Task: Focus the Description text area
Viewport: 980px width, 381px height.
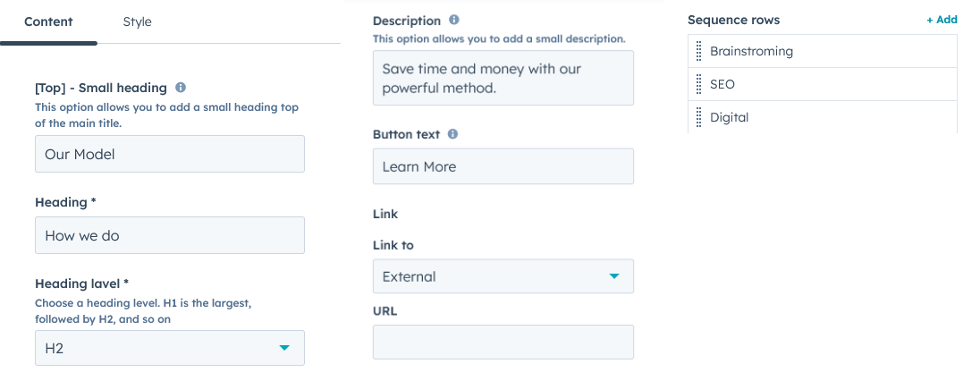Action: click(503, 78)
